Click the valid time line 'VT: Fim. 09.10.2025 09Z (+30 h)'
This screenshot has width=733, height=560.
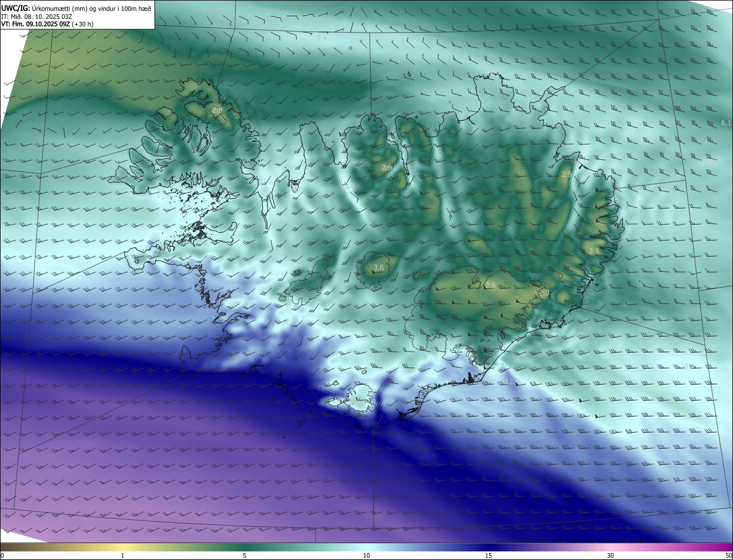(x=48, y=24)
